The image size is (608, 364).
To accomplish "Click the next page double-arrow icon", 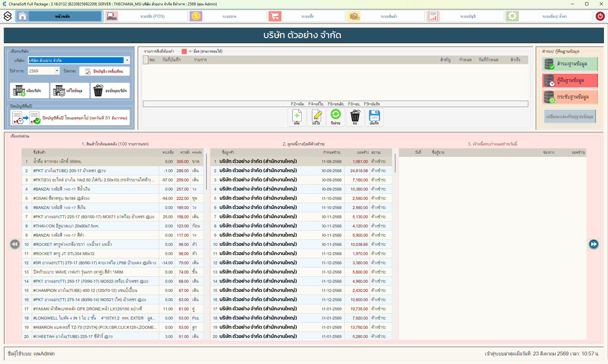I will [x=594, y=244].
